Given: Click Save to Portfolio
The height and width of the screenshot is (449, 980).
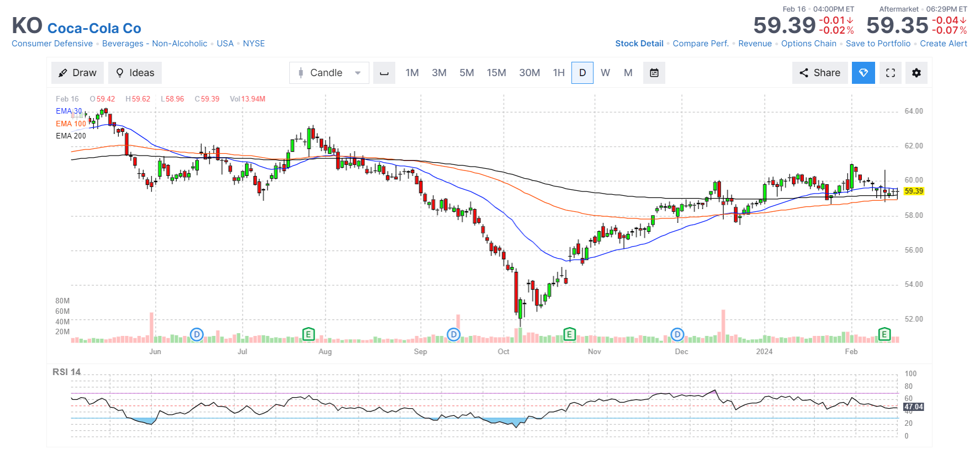Looking at the screenshot, I should (878, 44).
